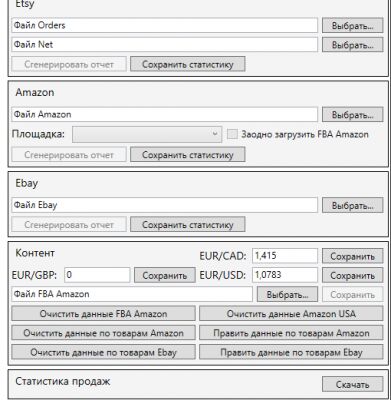Viewport: 391px width, 400px height.
Task: Save the EUR/GBP rate
Action: click(x=165, y=275)
